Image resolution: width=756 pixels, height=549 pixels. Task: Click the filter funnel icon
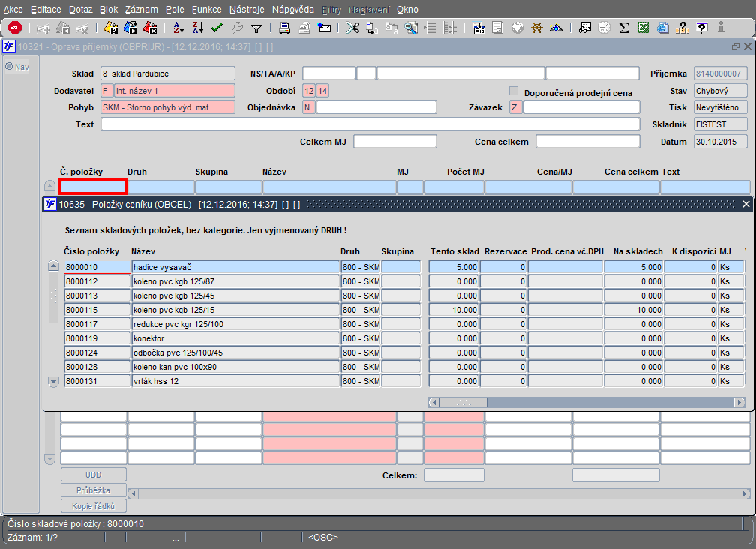coord(256,28)
